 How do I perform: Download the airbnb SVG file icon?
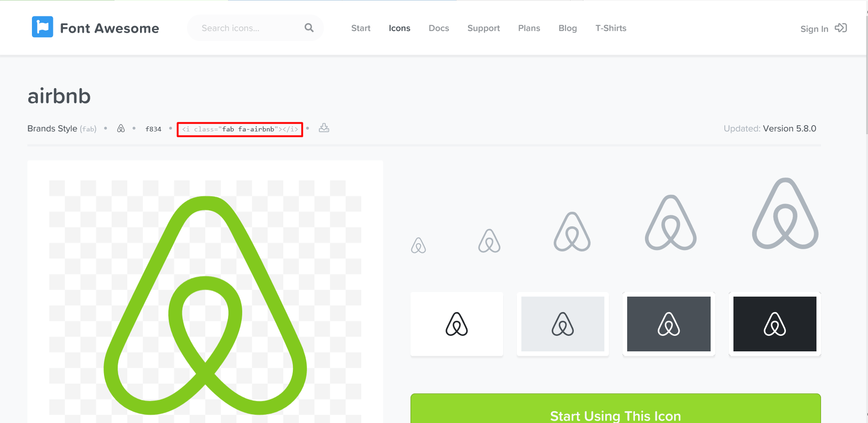coord(324,128)
